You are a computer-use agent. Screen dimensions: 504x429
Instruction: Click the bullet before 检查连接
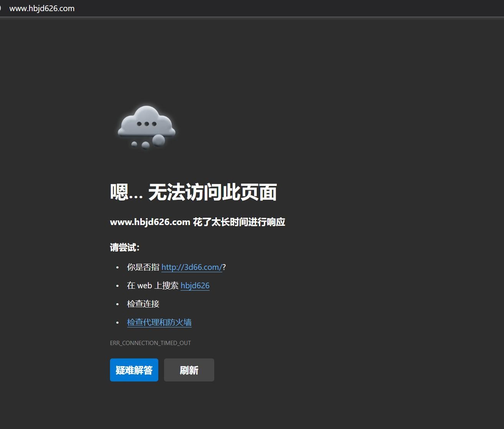point(117,304)
